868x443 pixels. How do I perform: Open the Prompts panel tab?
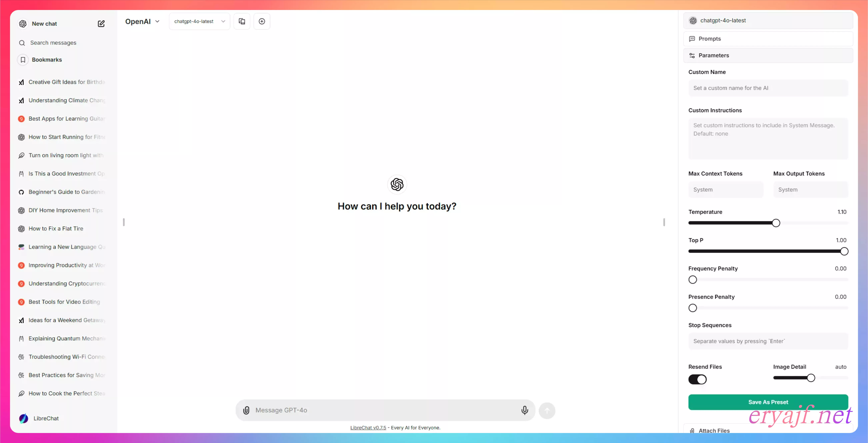(768, 39)
